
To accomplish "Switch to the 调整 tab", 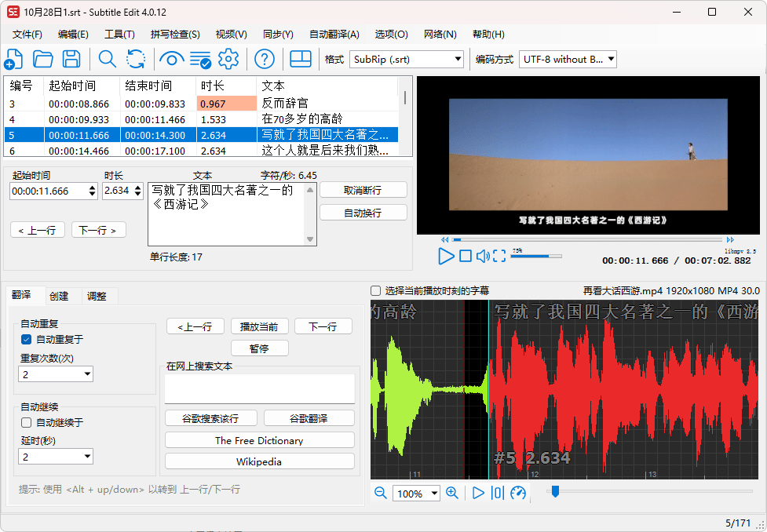I will 97,297.
